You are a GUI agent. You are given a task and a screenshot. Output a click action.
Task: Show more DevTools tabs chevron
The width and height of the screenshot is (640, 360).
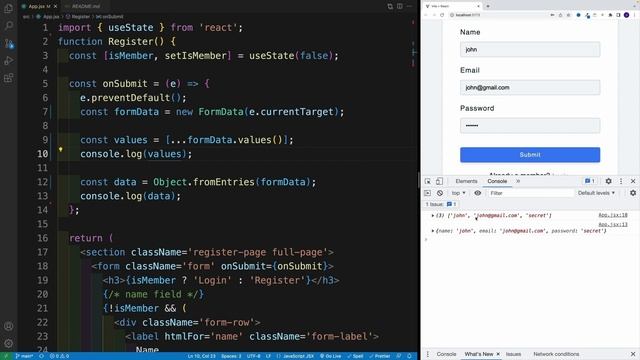pyautogui.click(x=518, y=181)
